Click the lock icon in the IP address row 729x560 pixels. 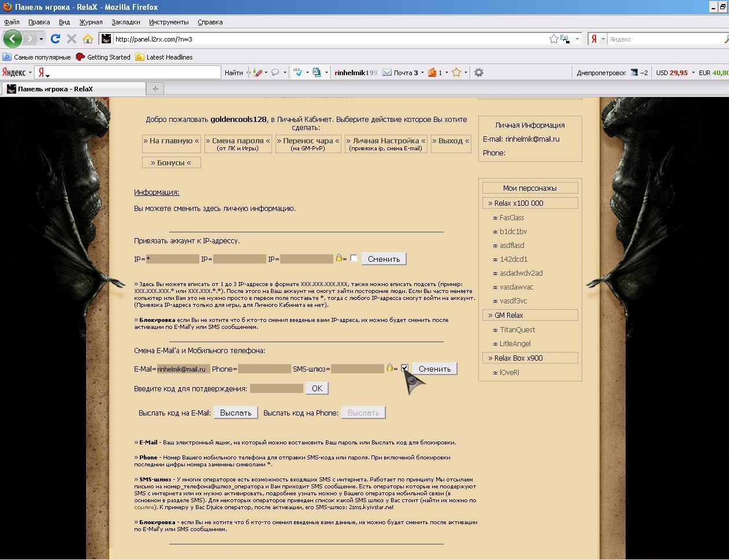(x=339, y=258)
